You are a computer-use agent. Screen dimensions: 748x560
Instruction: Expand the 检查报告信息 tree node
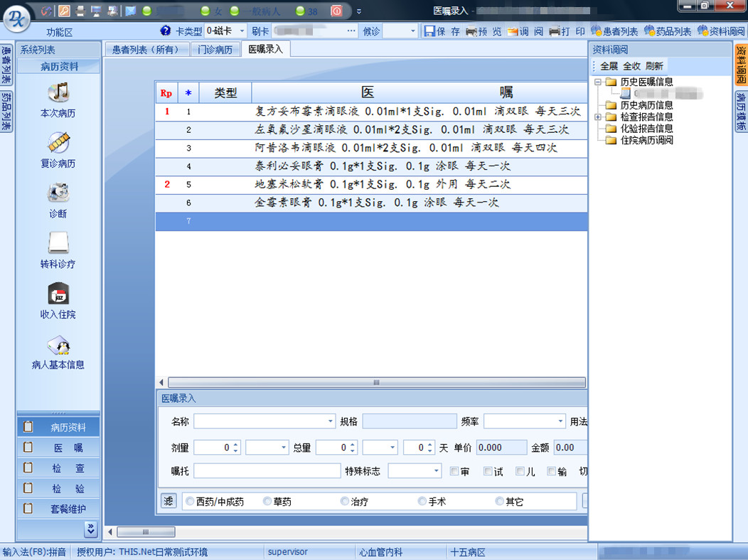[x=598, y=117]
